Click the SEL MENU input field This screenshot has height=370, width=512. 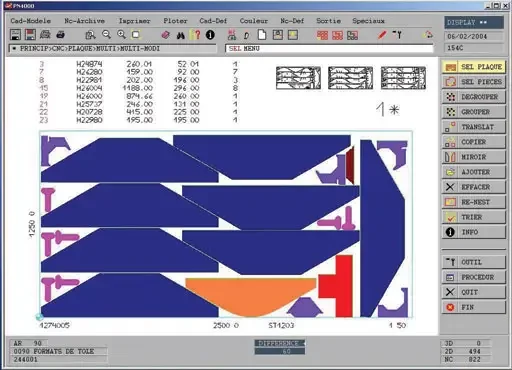tap(329, 49)
